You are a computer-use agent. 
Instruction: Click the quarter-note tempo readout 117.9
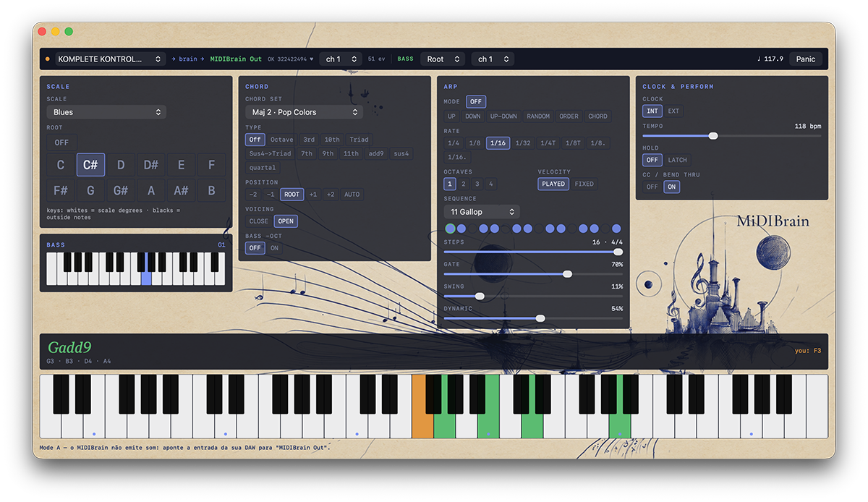point(770,59)
